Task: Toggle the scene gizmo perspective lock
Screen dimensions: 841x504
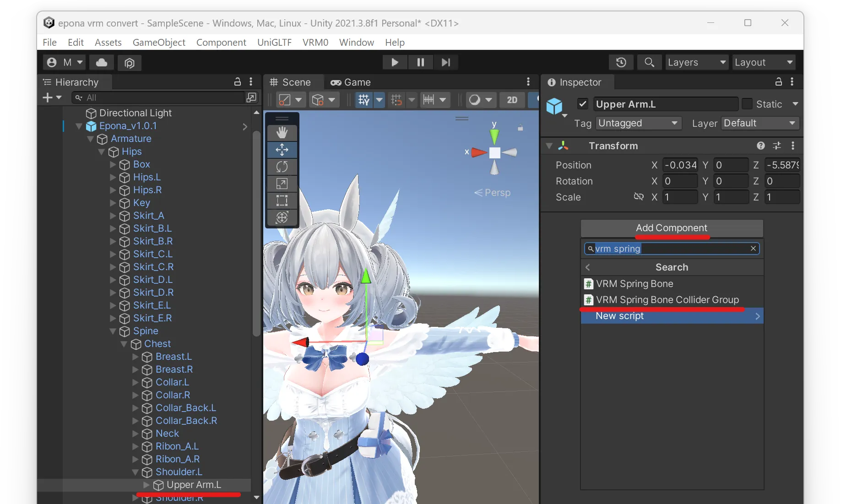Action: pyautogui.click(x=520, y=128)
